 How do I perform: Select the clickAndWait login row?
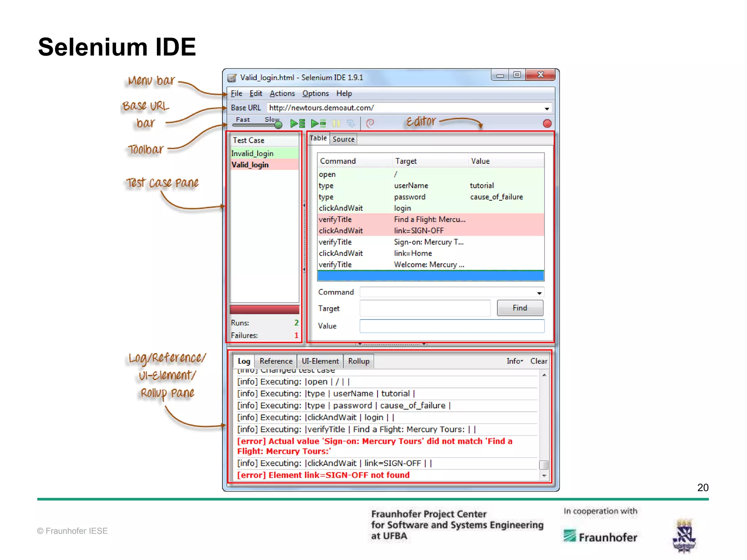coord(431,208)
